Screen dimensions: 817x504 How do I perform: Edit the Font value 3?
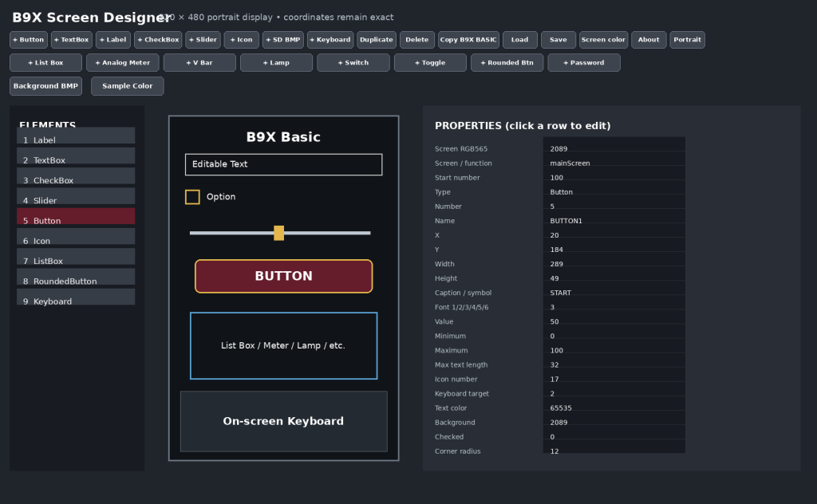click(614, 303)
